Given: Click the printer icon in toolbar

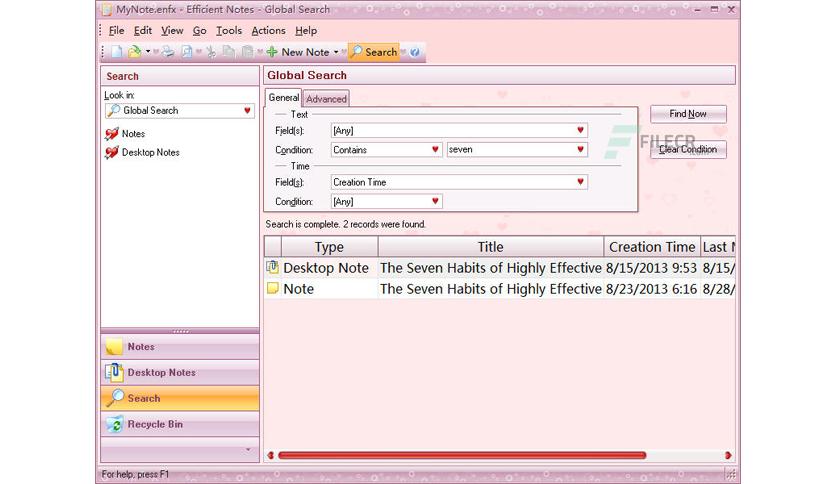Looking at the screenshot, I should coord(168,52).
